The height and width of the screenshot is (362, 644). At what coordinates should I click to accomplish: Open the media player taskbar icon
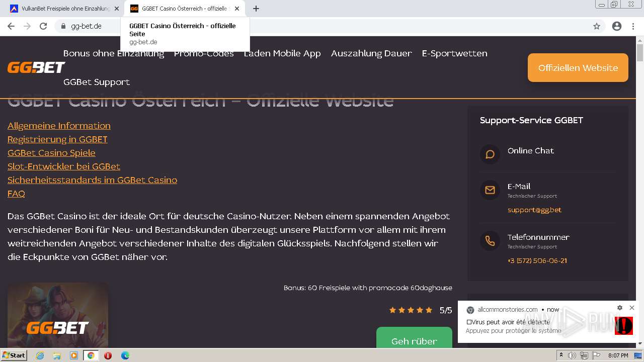coord(74,355)
